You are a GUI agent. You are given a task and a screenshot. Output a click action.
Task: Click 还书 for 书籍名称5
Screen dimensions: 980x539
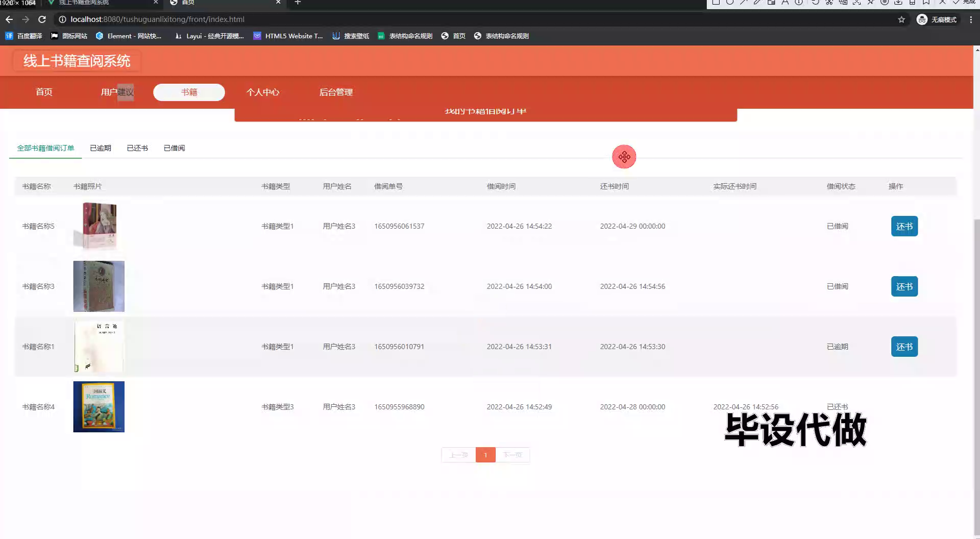point(904,226)
